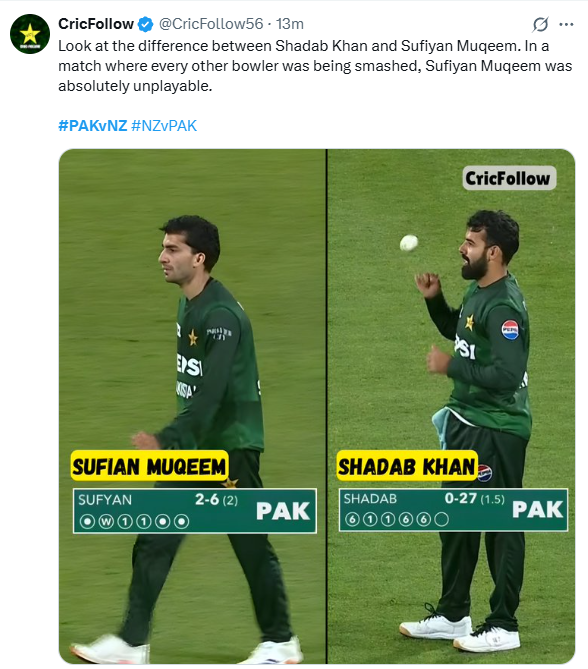Click the SHADAB KHAN yellow name label
This screenshot has width=588, height=669.
pos(407,465)
